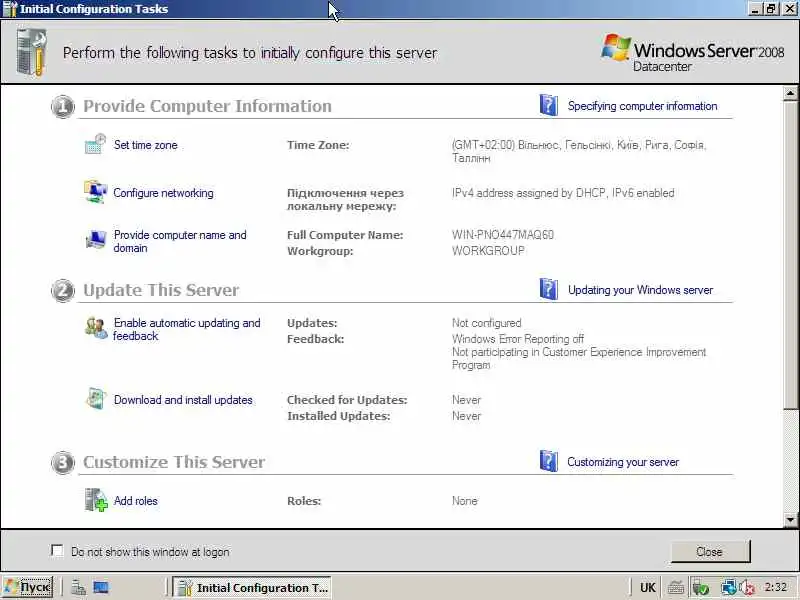Image resolution: width=800 pixels, height=600 pixels.
Task: Click the Close button at bottom
Action: pyautogui.click(x=710, y=552)
